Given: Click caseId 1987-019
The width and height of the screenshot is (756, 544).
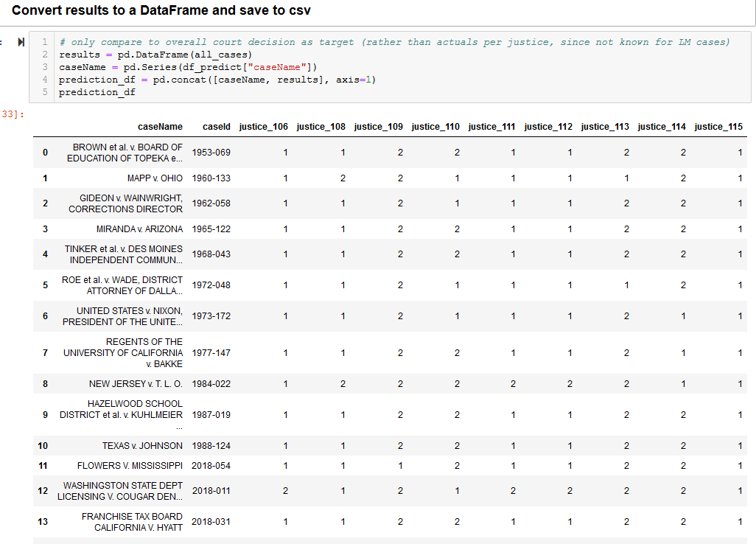Looking at the screenshot, I should [x=211, y=414].
